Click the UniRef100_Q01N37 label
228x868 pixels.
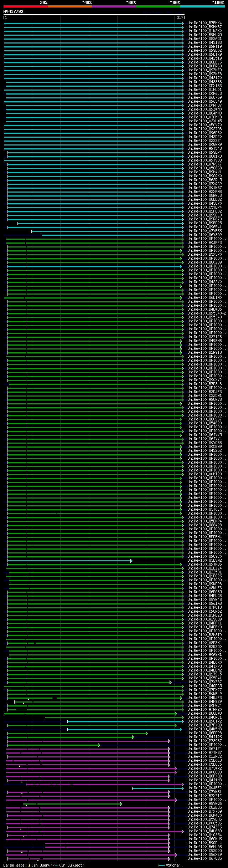[x=204, y=188]
